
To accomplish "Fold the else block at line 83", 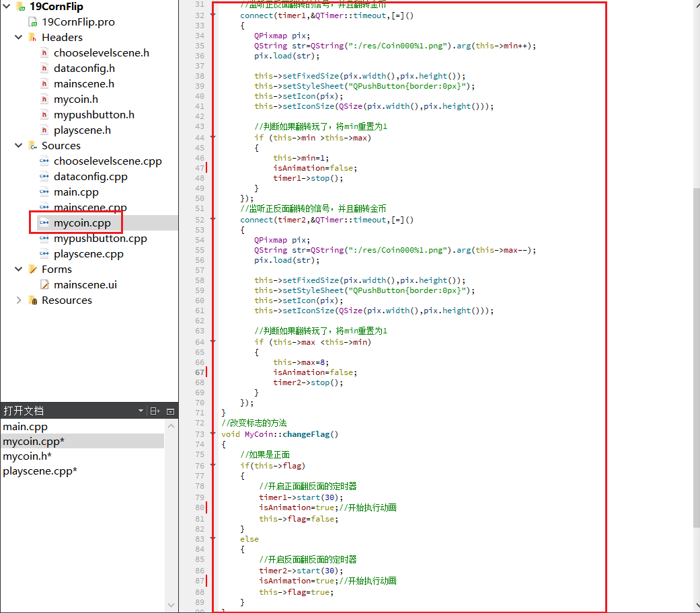I will [x=213, y=539].
